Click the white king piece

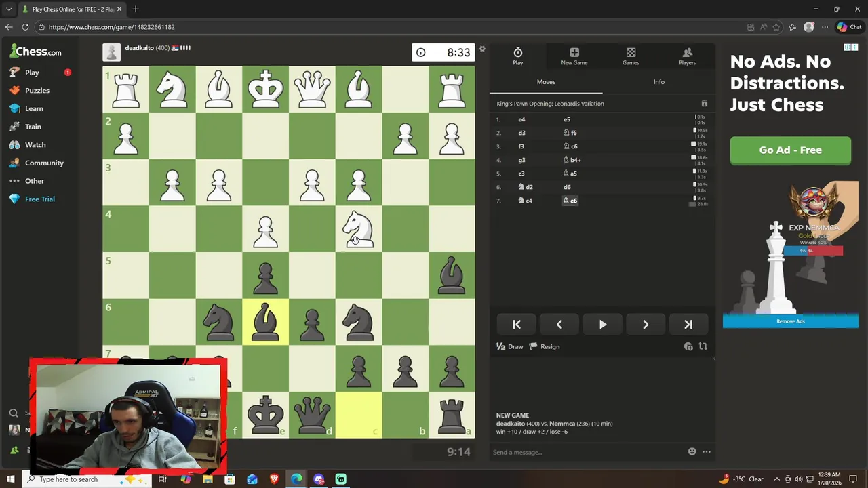pyautogui.click(x=266, y=89)
